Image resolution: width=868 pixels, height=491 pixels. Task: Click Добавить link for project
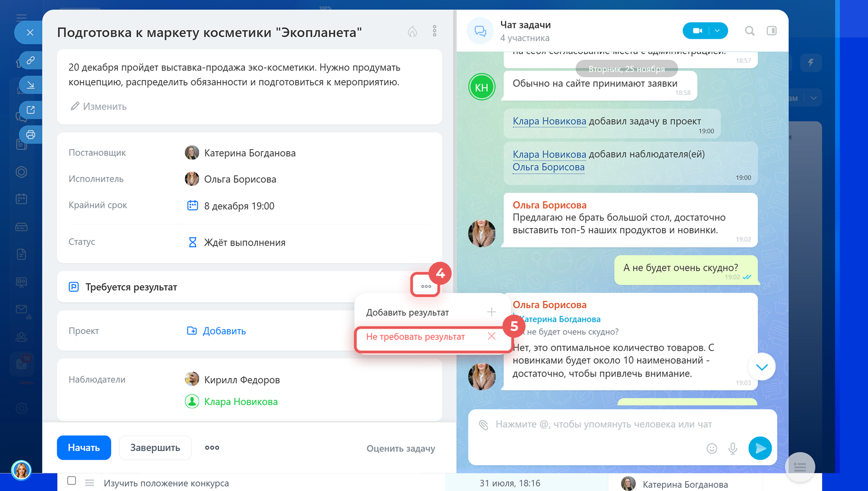(x=224, y=331)
